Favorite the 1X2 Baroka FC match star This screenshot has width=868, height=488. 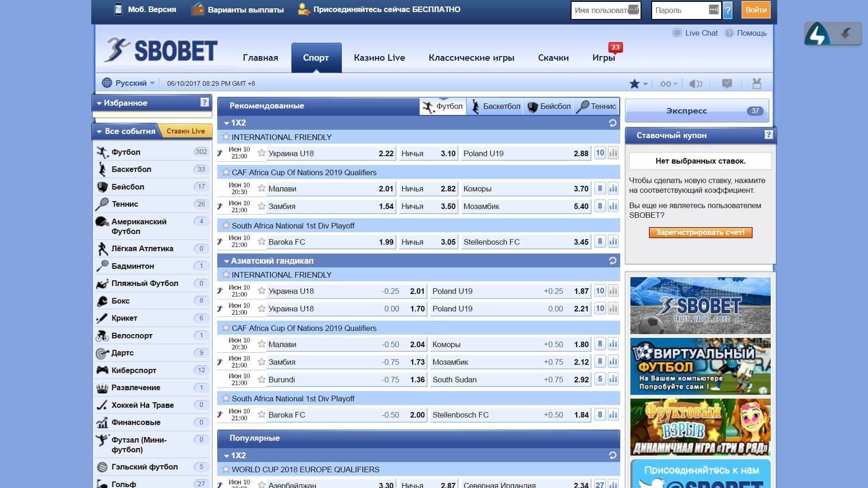click(262, 241)
